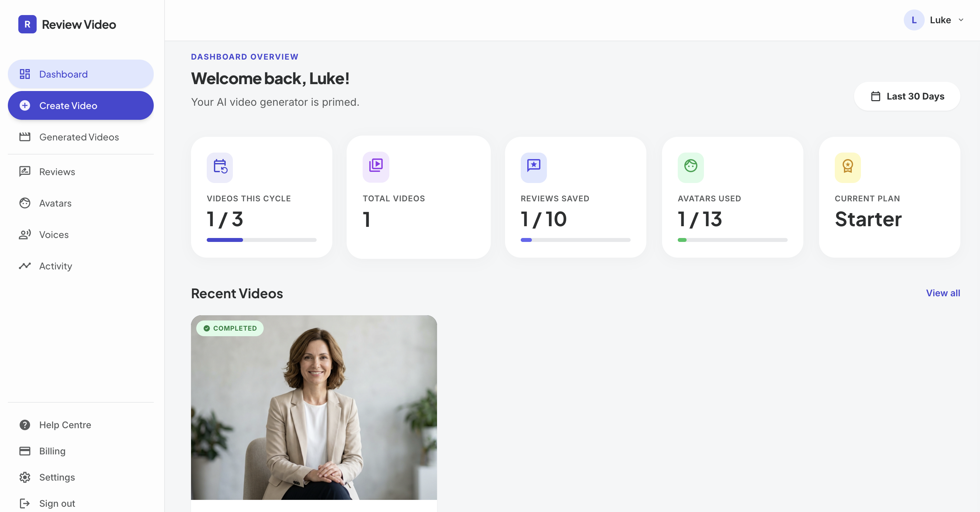Open Generated Videos from the sidebar
The height and width of the screenshot is (512, 980).
pos(81,137)
